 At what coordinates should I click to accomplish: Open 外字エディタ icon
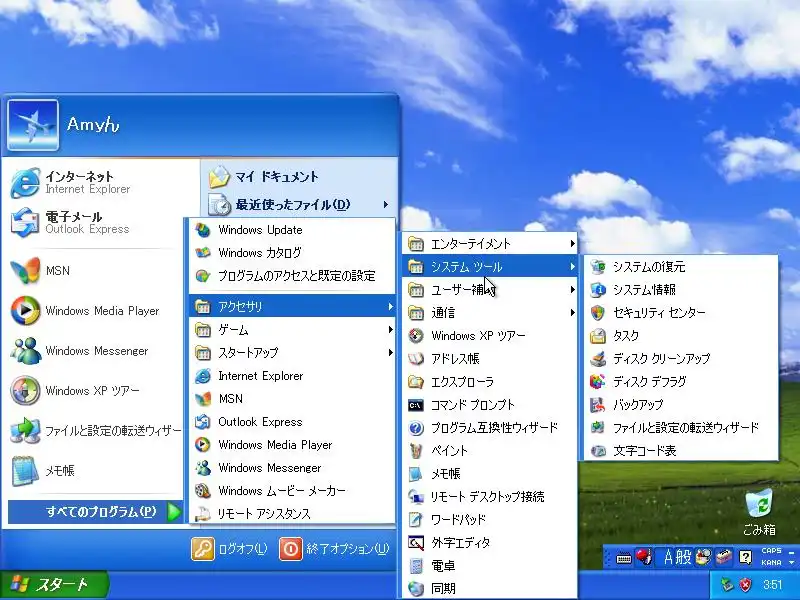click(x=416, y=543)
